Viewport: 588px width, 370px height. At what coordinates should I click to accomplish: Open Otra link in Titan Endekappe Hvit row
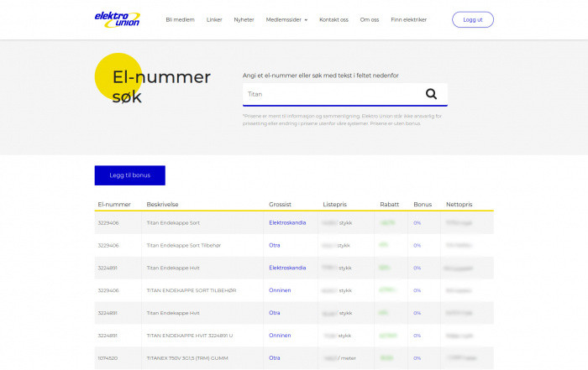[275, 313]
